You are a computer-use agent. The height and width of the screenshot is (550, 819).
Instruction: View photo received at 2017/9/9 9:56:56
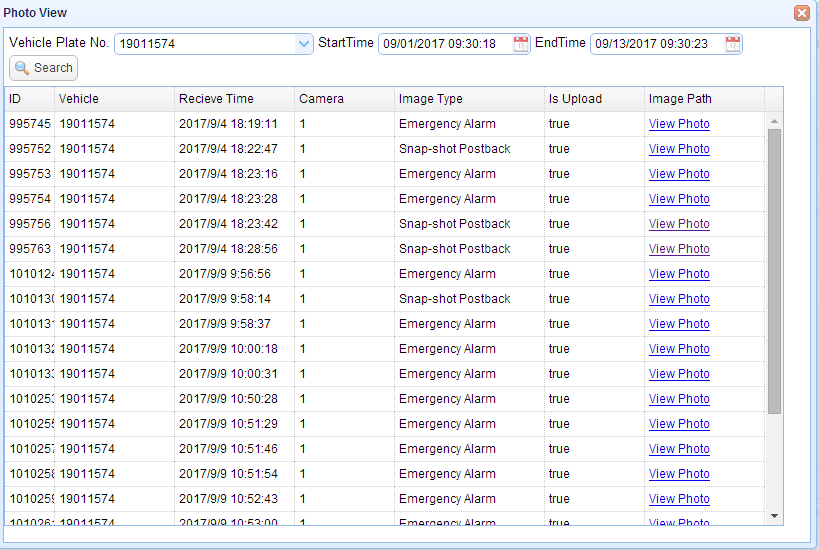[679, 274]
